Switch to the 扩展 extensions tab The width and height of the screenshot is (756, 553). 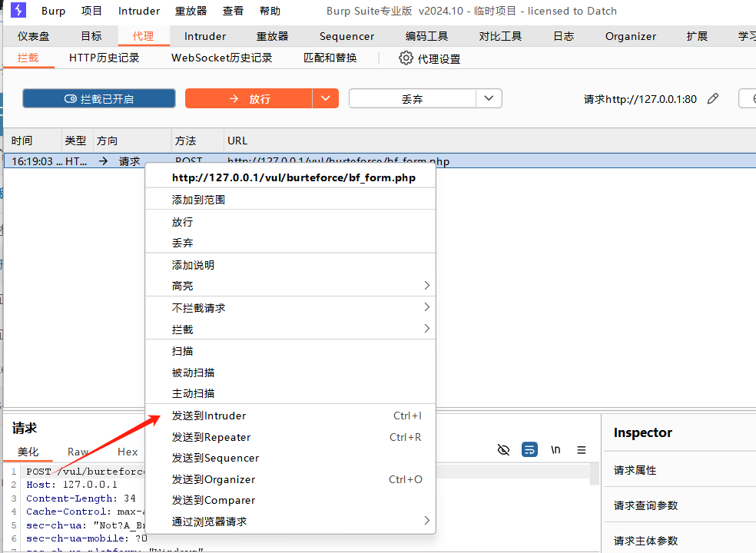pyautogui.click(x=697, y=36)
